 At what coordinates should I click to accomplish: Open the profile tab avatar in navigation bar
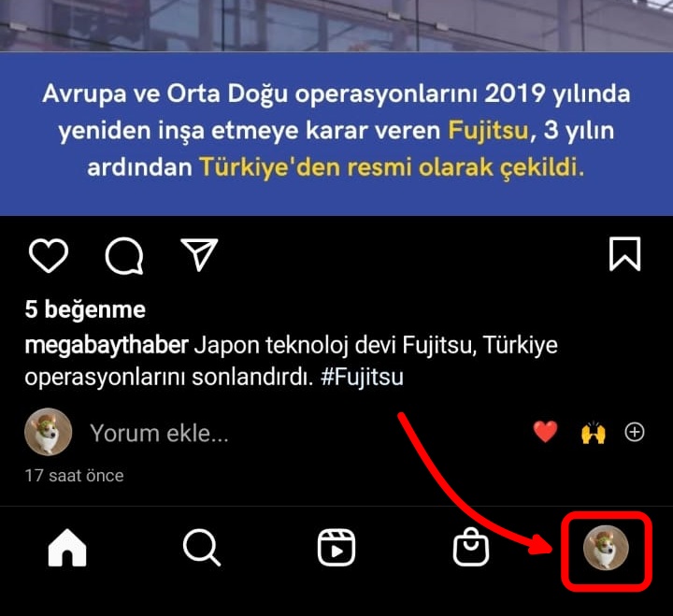pos(606,548)
